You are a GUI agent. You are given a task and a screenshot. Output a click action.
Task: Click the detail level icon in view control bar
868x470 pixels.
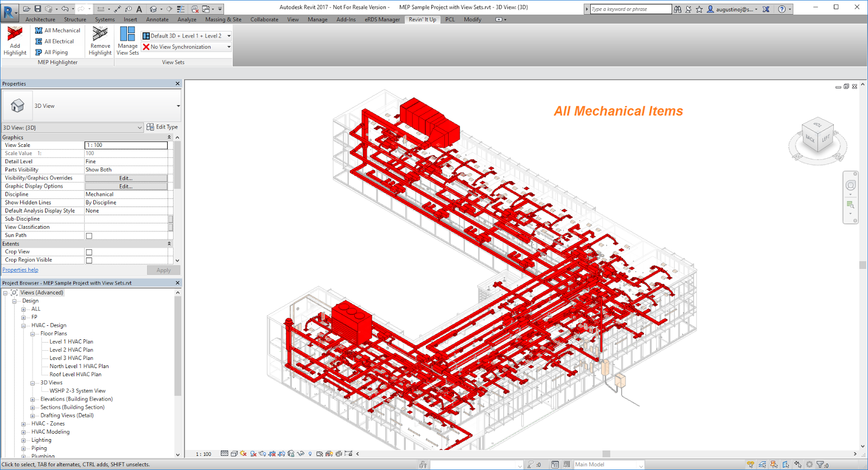pyautogui.click(x=225, y=454)
